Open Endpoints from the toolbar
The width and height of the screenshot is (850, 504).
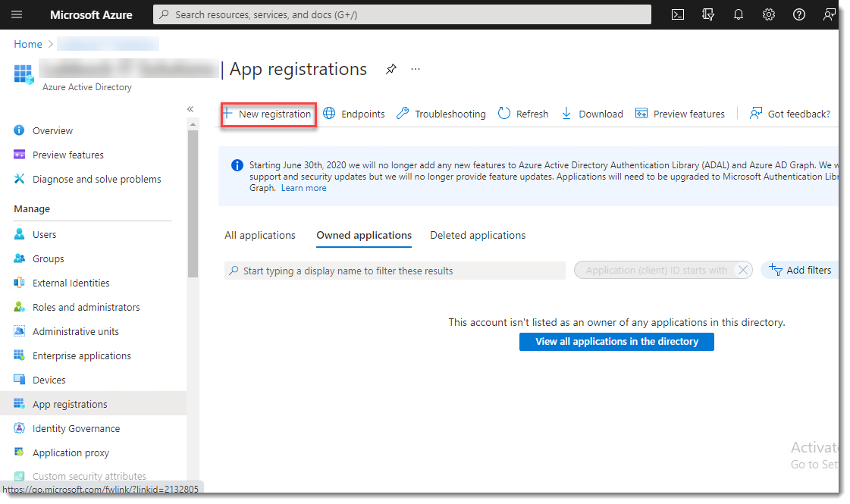353,114
